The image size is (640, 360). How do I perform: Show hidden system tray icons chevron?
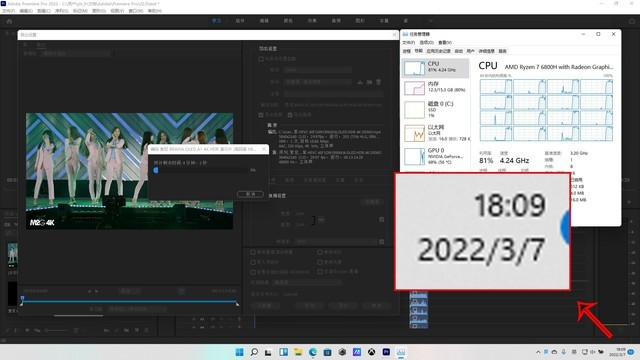coord(538,352)
